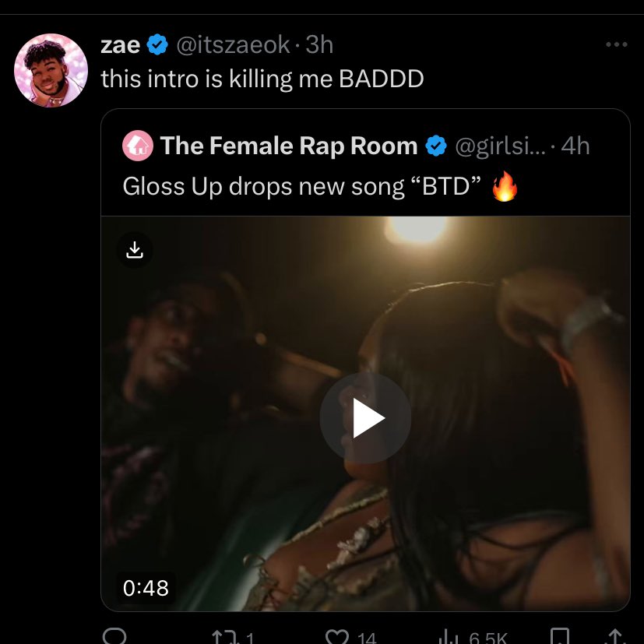This screenshot has height=644, width=644.
Task: Like the tweet with the heart icon
Action: 336,637
